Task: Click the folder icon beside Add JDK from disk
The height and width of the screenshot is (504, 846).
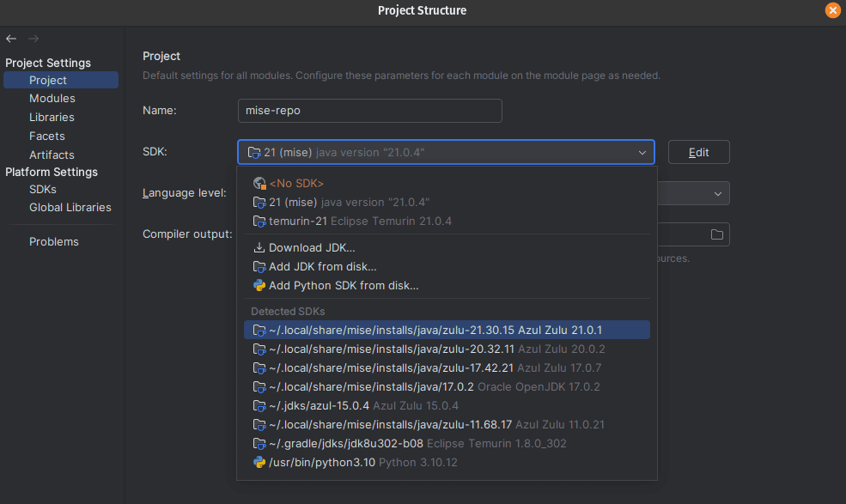Action: [259, 266]
